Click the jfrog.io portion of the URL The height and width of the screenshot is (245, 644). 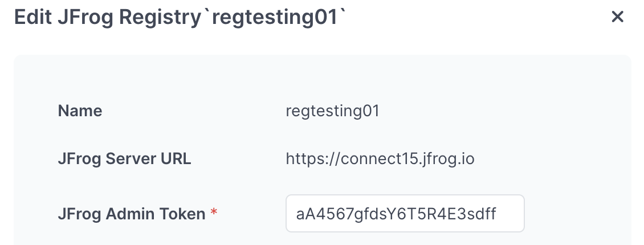tap(449, 158)
